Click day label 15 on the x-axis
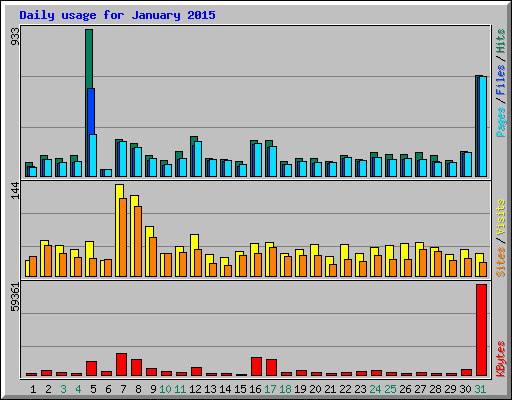Image resolution: width=512 pixels, height=400 pixels. (x=240, y=389)
